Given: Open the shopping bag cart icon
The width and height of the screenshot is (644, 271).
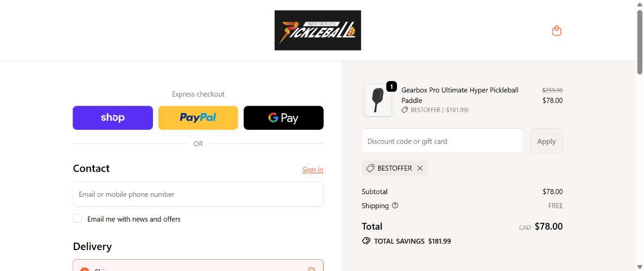Looking at the screenshot, I should pos(557,31).
